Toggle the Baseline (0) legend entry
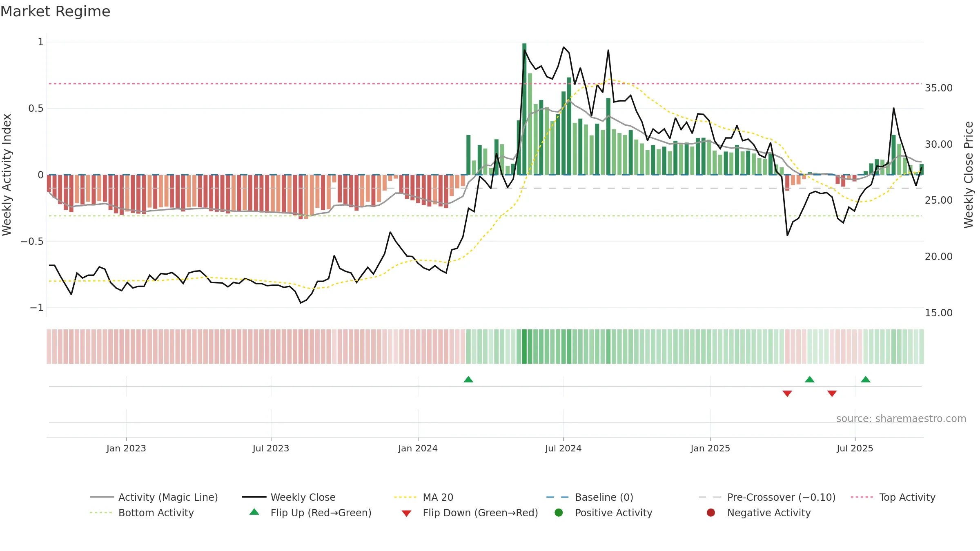The width and height of the screenshot is (980, 551). click(x=590, y=497)
